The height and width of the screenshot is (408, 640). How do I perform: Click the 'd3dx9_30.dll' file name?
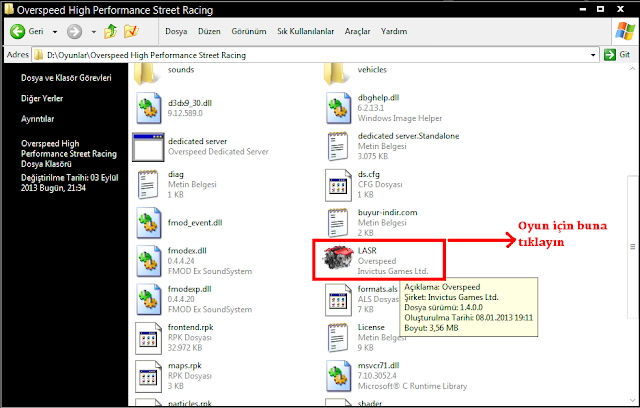tap(189, 103)
